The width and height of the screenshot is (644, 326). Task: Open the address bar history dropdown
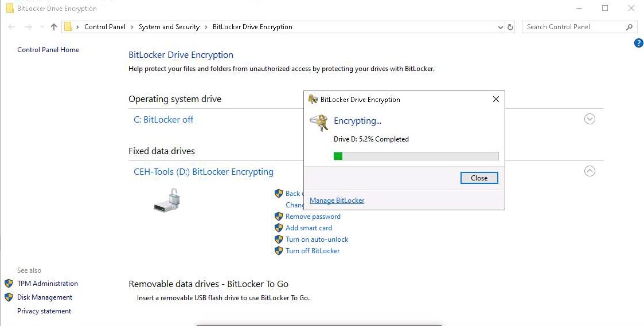click(x=501, y=27)
